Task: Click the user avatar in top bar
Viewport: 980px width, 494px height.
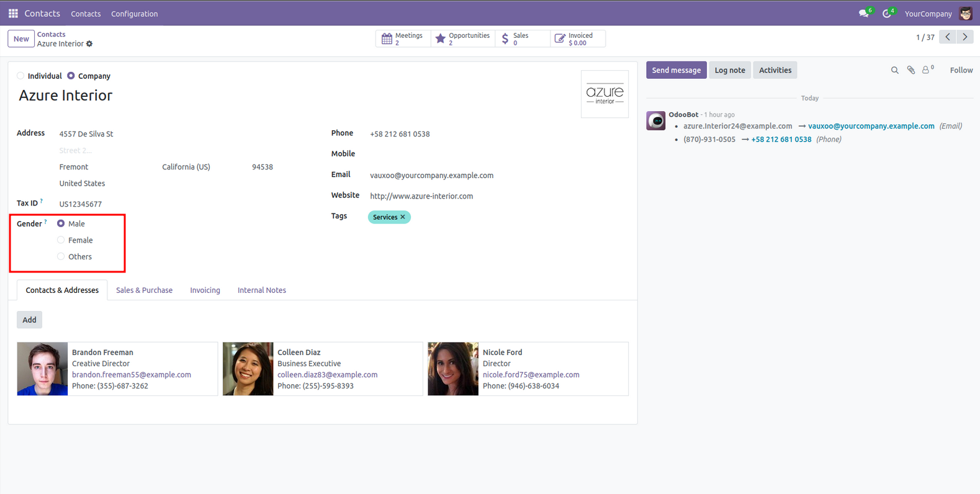Action: point(966,13)
